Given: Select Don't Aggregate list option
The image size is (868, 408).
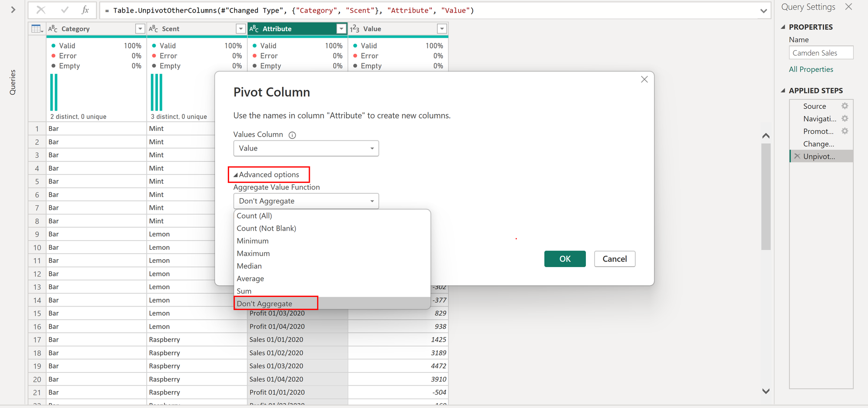Looking at the screenshot, I should [x=332, y=304].
